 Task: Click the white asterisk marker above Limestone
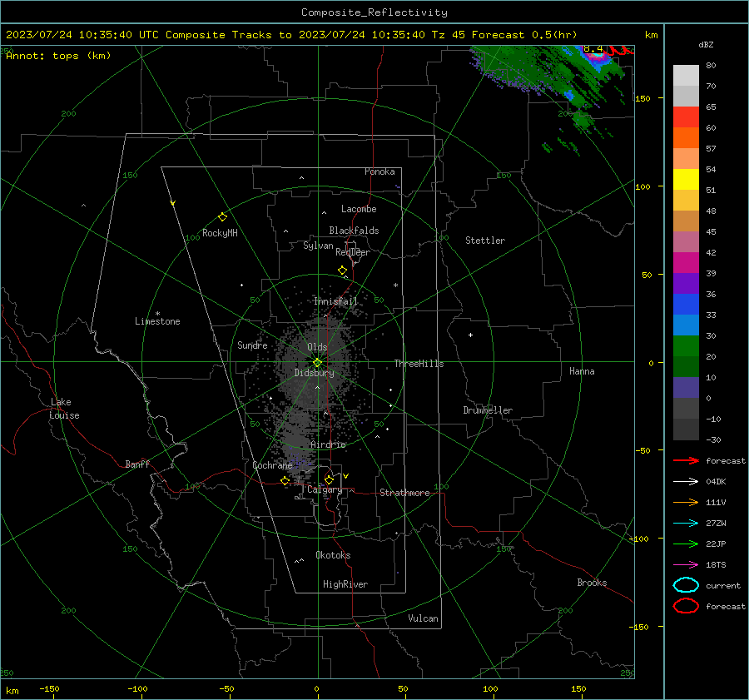157,314
